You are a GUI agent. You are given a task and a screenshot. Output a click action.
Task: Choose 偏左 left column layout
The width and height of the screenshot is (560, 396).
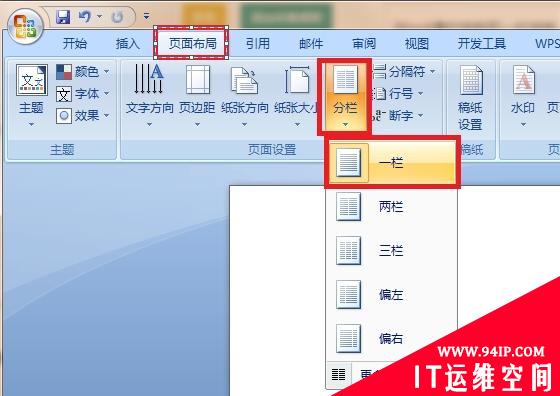(391, 295)
